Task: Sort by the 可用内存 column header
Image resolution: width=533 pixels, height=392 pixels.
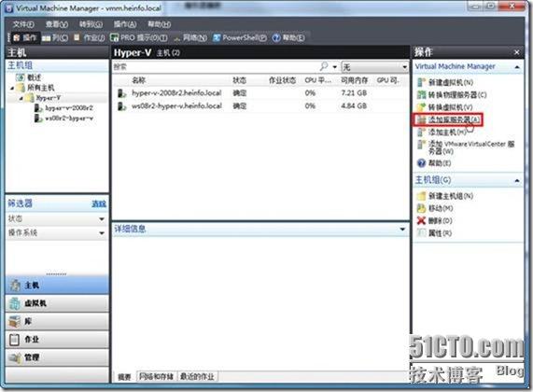Action: [354, 80]
